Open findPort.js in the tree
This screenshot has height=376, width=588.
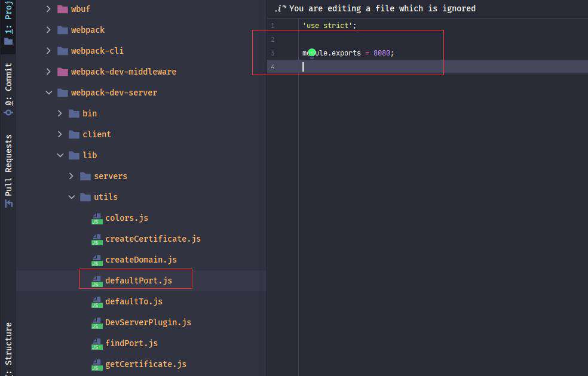pyautogui.click(x=131, y=343)
